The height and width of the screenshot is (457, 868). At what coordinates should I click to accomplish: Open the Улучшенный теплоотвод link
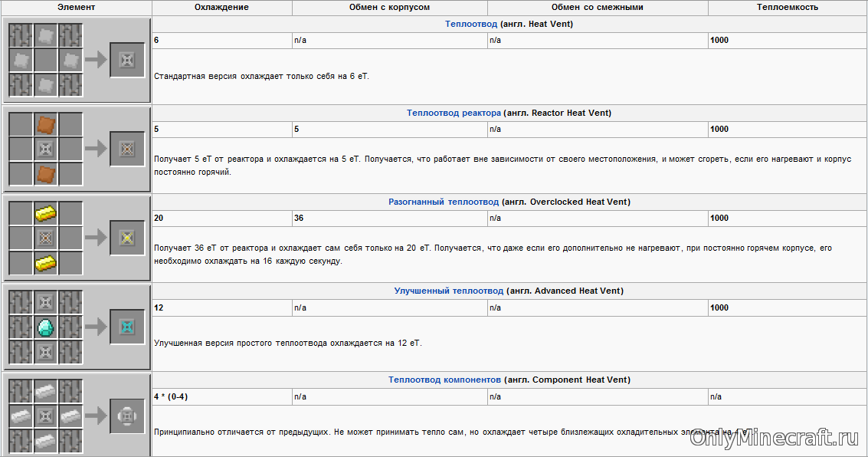coord(448,291)
